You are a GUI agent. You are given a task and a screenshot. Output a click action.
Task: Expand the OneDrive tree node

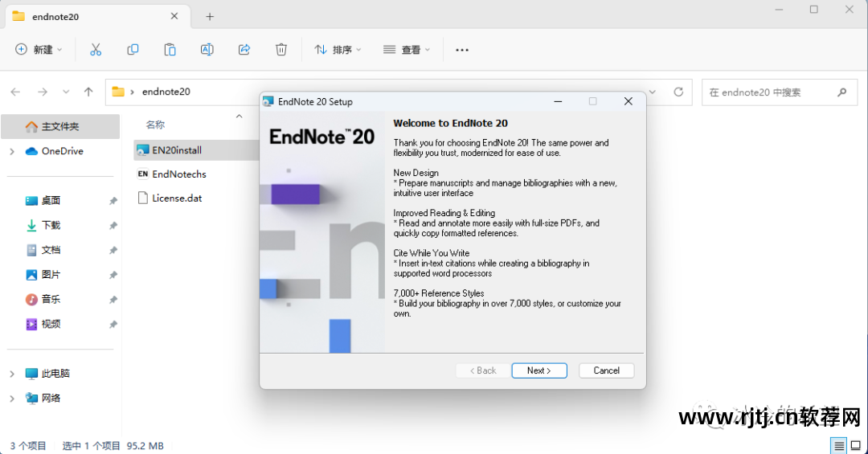click(x=12, y=151)
